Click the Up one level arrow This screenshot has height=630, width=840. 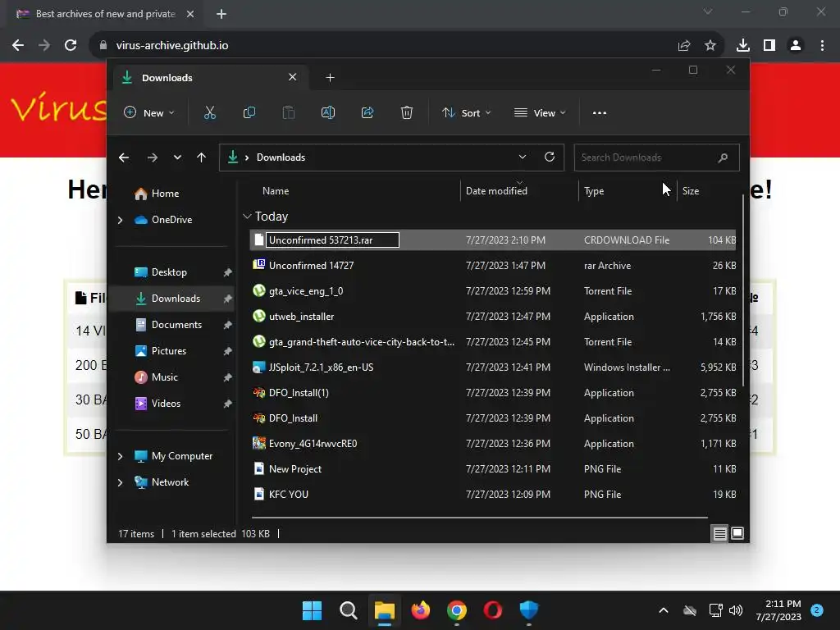tap(202, 157)
